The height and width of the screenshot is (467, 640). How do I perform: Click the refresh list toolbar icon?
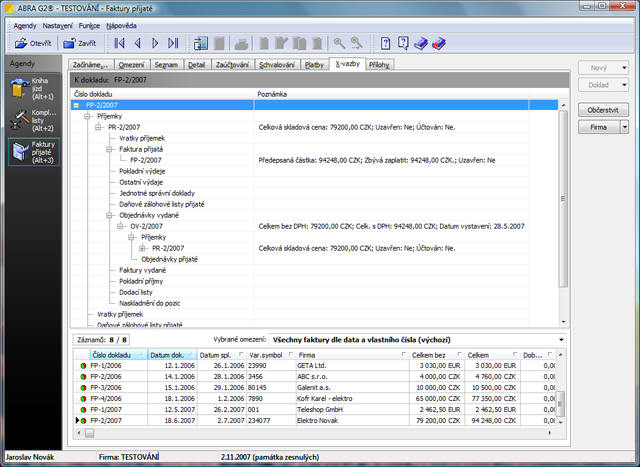[x=201, y=43]
